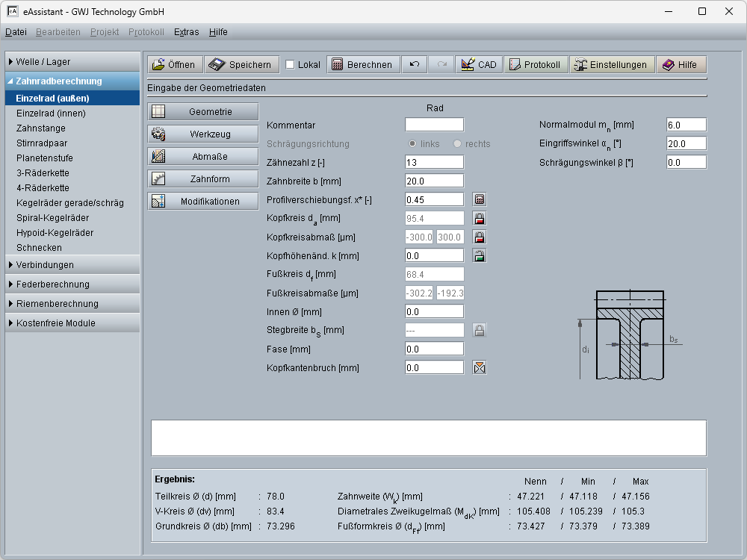747x560 pixels.
Task: Expand the Kostenfreie Module section
Action: [72, 323]
